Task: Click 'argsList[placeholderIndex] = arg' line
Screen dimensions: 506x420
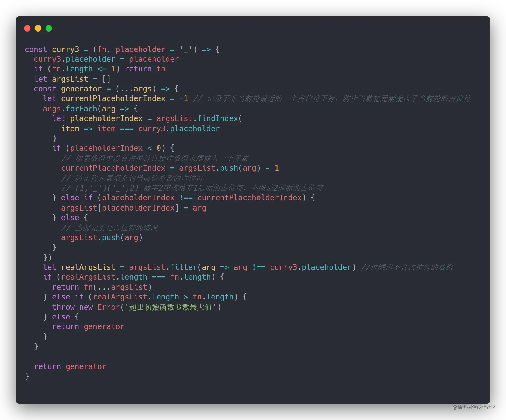Action: click(134, 208)
